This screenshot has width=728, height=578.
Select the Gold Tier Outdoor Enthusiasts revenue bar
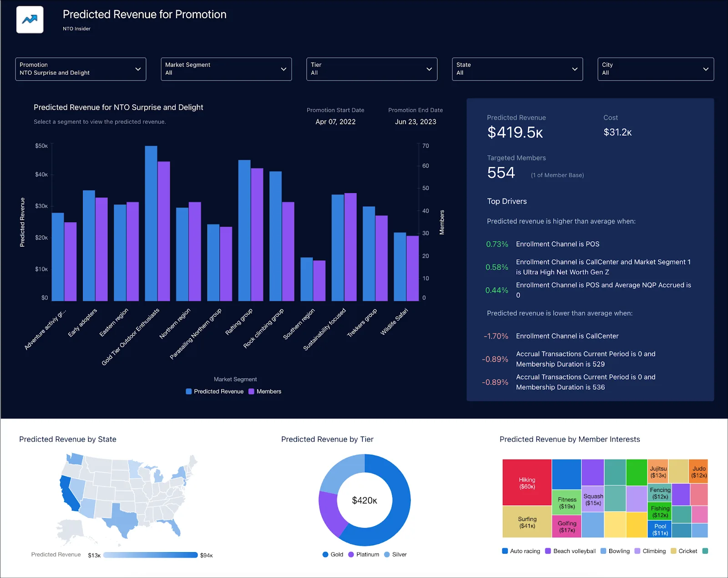(x=151, y=223)
